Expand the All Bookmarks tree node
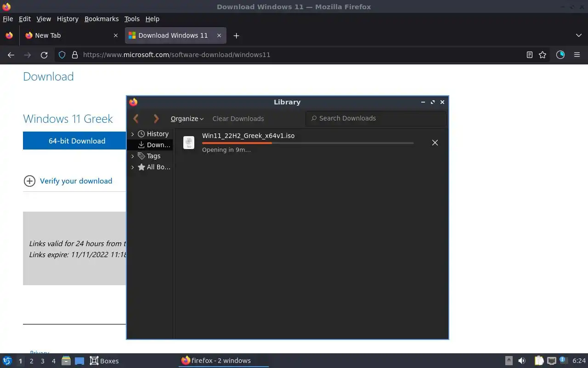The image size is (588, 368). click(x=132, y=167)
